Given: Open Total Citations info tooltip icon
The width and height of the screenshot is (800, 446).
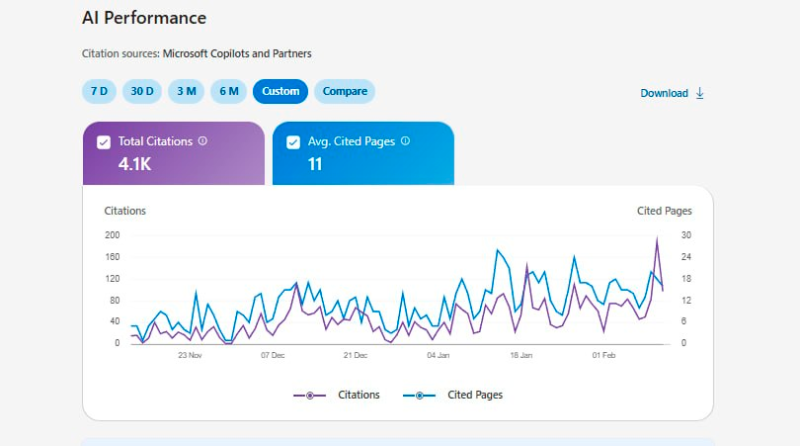Looking at the screenshot, I should click(x=203, y=141).
